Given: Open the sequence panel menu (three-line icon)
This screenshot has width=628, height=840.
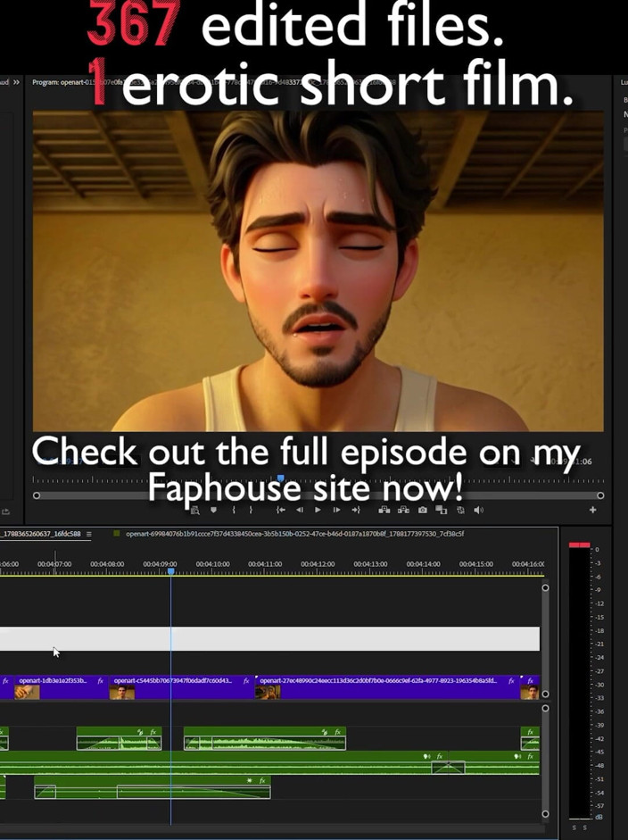Looking at the screenshot, I should coord(89,534).
